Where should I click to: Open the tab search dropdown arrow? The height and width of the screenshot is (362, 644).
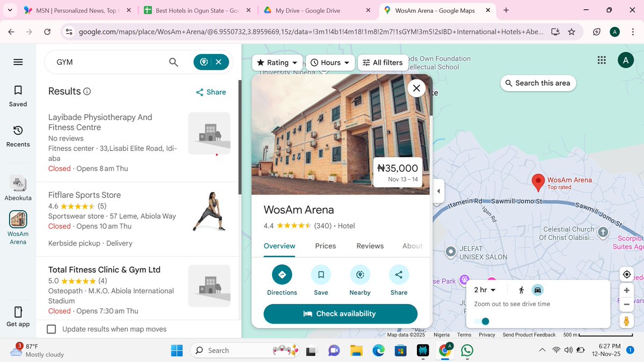(x=11, y=10)
